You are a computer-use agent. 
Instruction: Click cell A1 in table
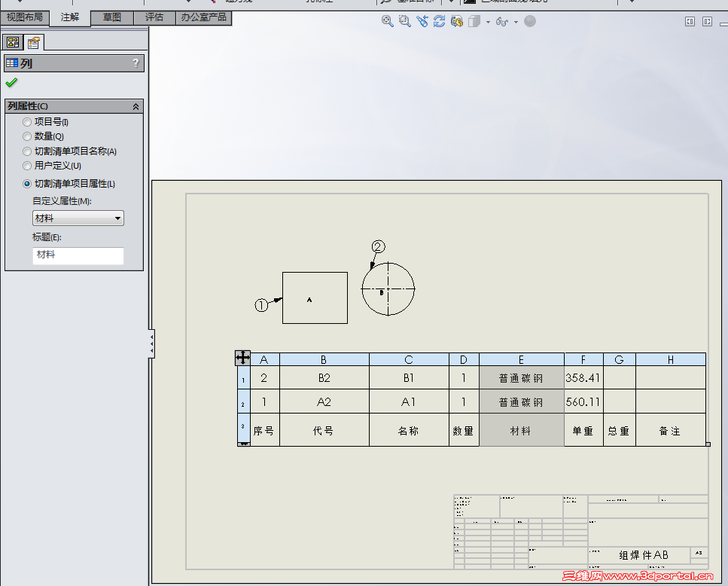tap(409, 401)
